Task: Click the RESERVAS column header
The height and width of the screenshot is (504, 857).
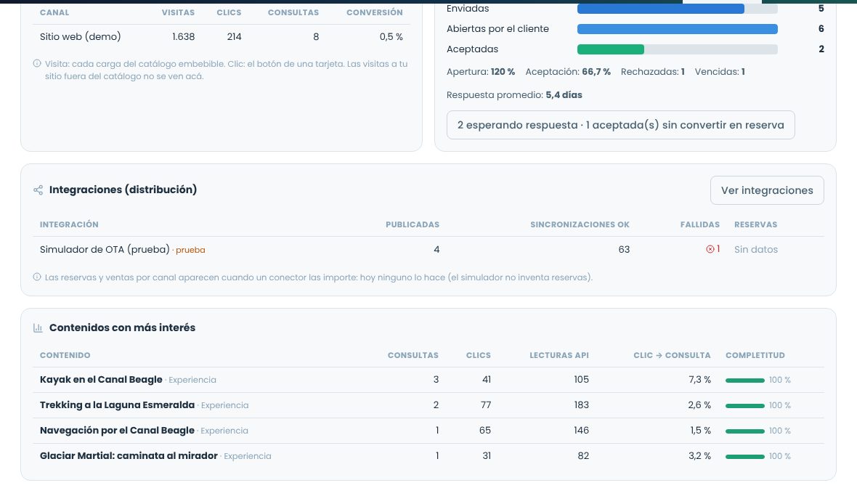Action: 756,224
